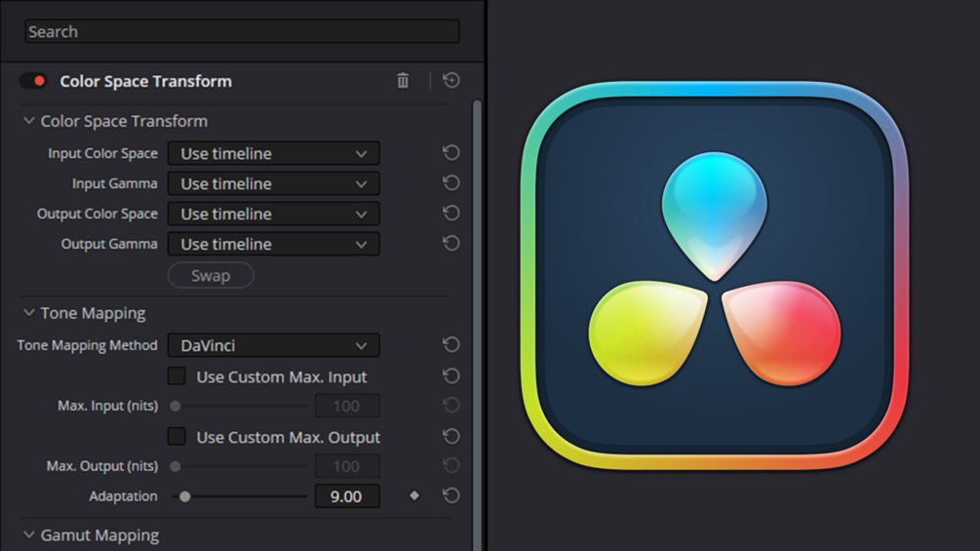The width and height of the screenshot is (980, 551).
Task: Click the Swap button
Action: 211,275
